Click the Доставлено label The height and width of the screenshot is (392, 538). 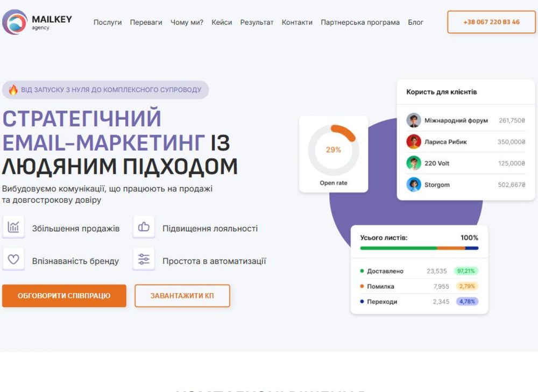tap(385, 271)
